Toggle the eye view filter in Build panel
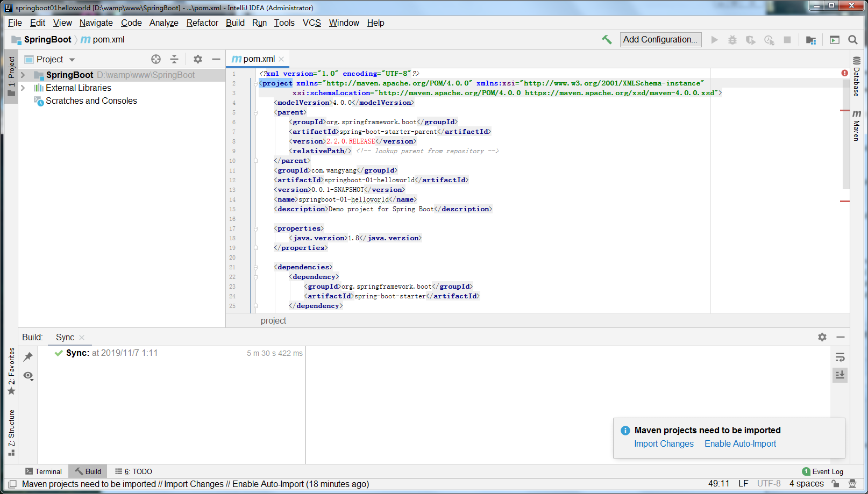The height and width of the screenshot is (494, 868). click(x=28, y=376)
